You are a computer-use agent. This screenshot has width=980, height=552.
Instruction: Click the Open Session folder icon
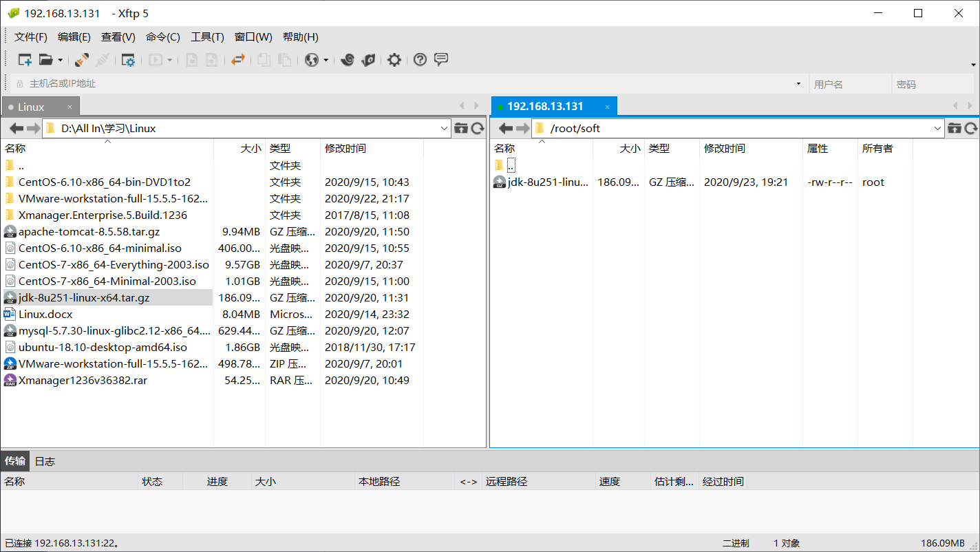45,60
